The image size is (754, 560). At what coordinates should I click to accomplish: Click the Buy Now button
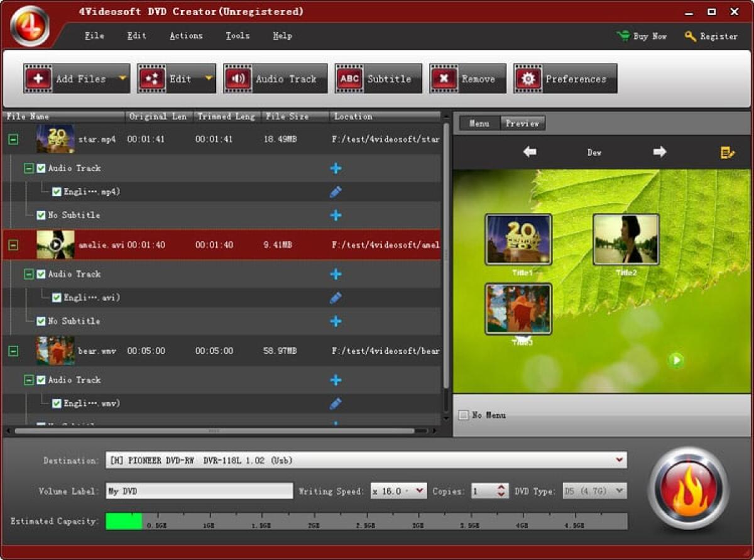tap(645, 36)
